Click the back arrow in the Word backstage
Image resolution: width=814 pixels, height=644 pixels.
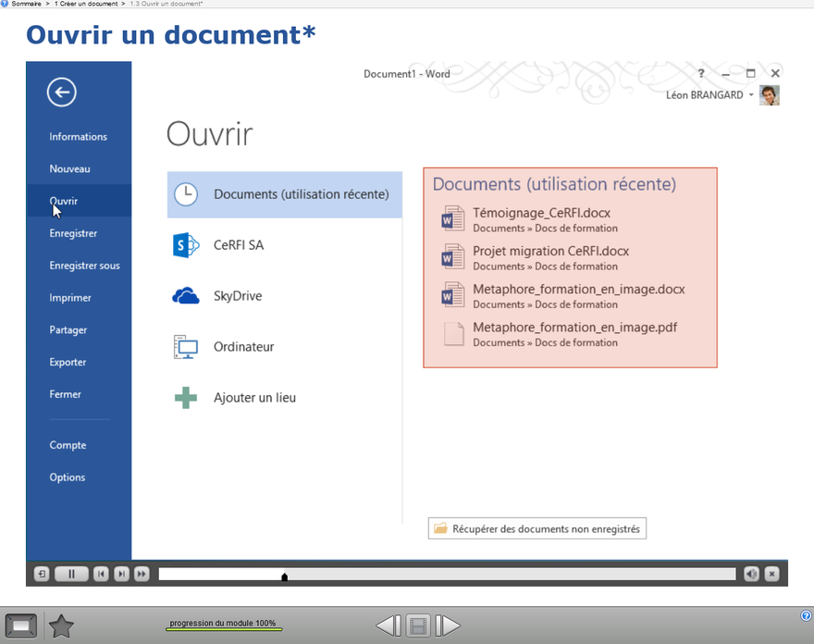coord(62,91)
